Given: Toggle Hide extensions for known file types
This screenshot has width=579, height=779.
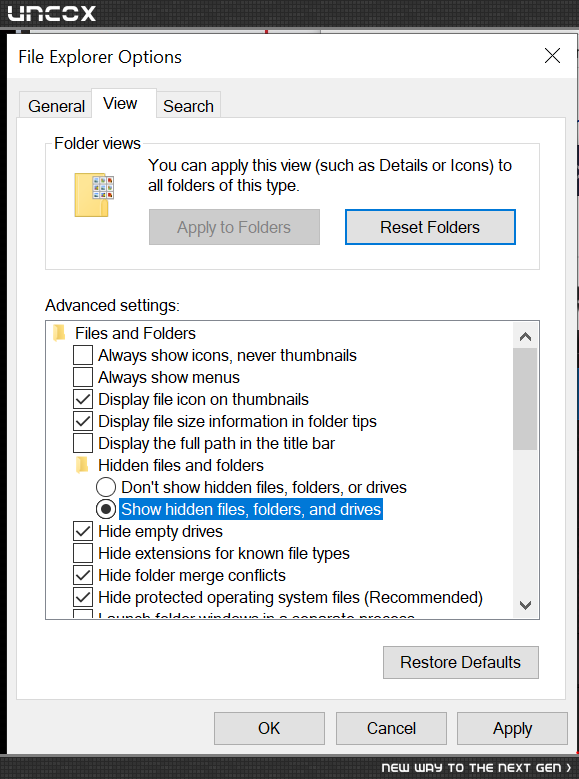Looking at the screenshot, I should tap(83, 553).
